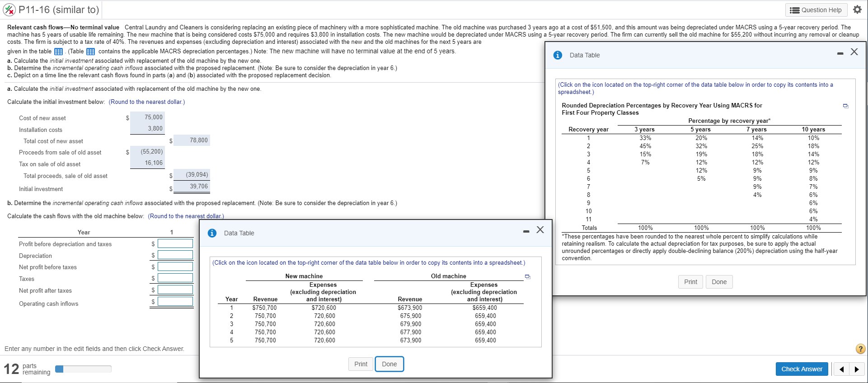Click the '3 years' column header in MACRS table

pos(644,129)
